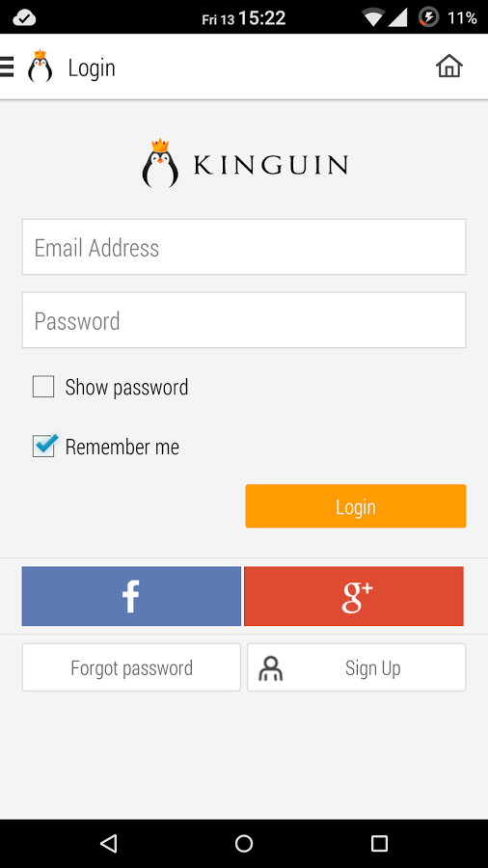
Task: Focus the Email Address field
Action: tap(244, 247)
